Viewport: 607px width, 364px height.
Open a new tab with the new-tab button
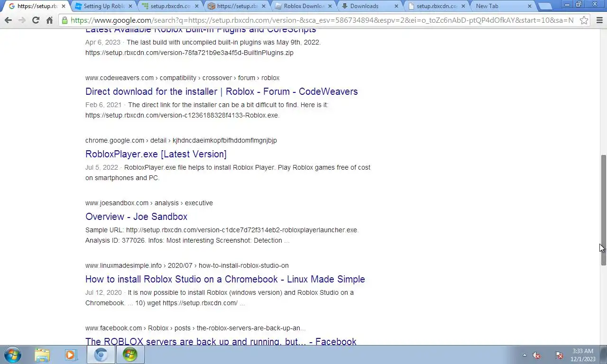[x=545, y=6]
